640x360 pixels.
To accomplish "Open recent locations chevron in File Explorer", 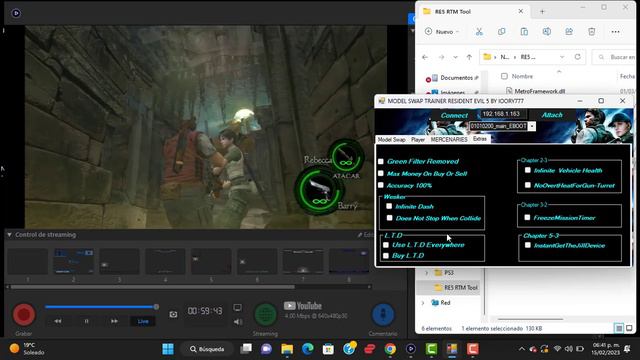I will [455, 57].
